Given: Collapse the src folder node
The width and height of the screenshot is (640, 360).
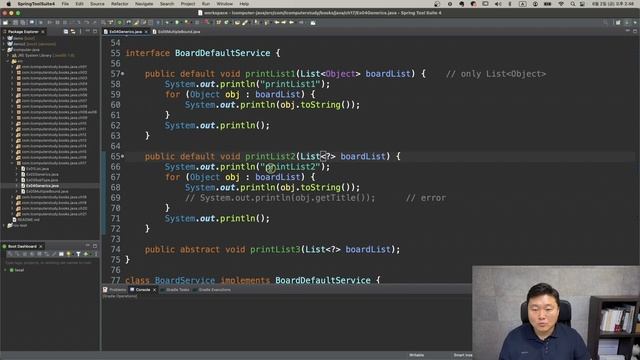Looking at the screenshot, I should click(8, 61).
